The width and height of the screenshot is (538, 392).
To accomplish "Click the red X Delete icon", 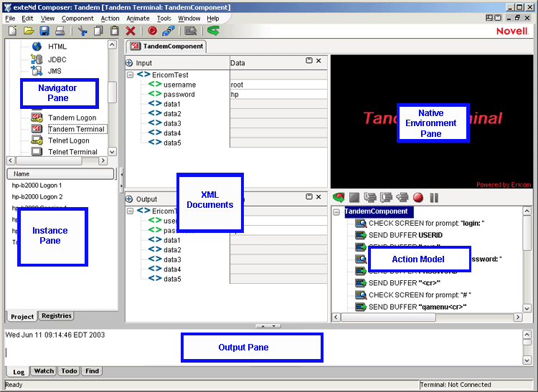I will point(131,31).
